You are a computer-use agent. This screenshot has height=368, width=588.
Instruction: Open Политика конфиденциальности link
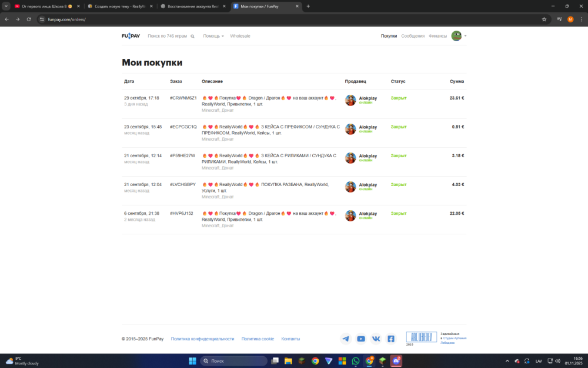(x=202, y=339)
